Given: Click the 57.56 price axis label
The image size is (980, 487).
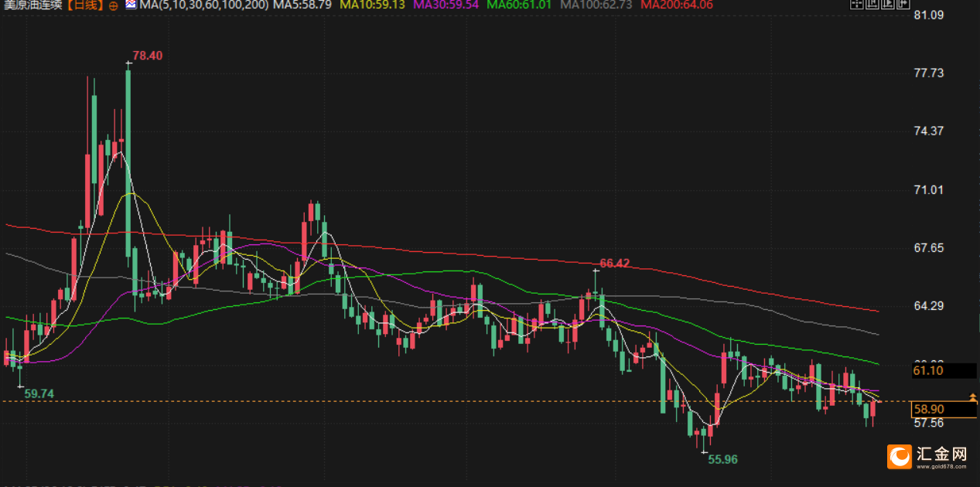Looking at the screenshot, I should click(x=929, y=423).
